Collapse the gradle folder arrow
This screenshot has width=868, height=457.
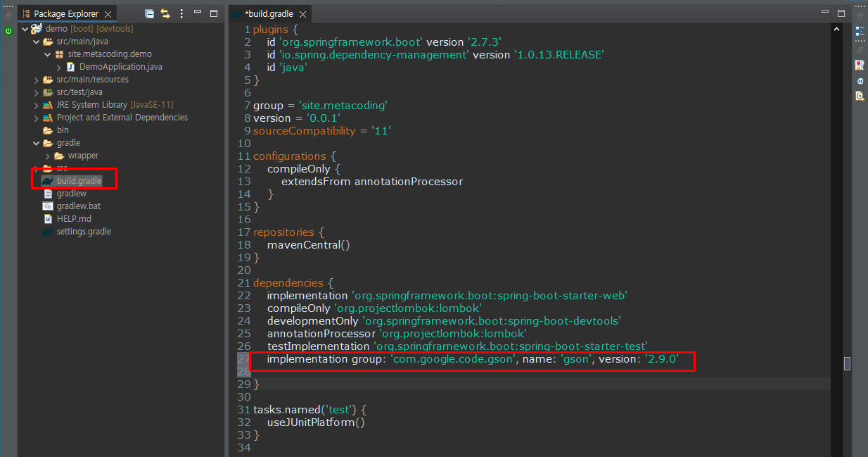[37, 143]
